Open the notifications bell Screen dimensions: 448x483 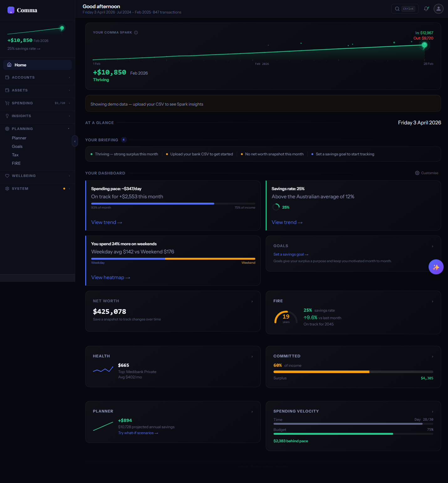pos(426,9)
